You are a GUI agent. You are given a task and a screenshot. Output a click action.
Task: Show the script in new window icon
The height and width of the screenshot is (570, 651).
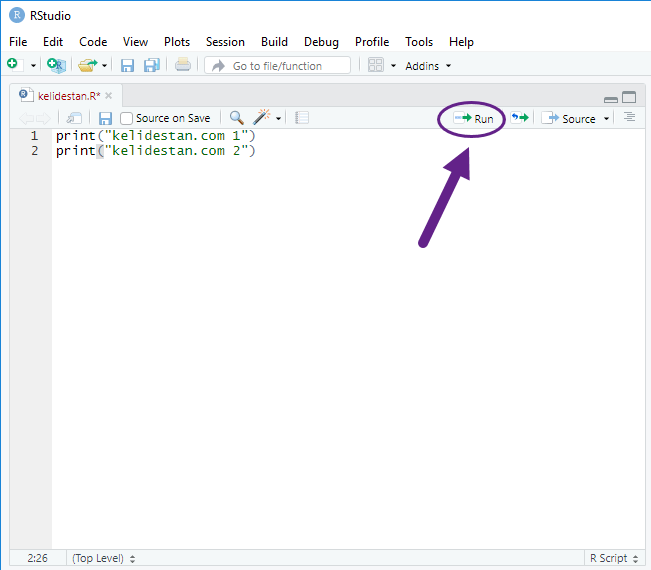click(x=74, y=118)
